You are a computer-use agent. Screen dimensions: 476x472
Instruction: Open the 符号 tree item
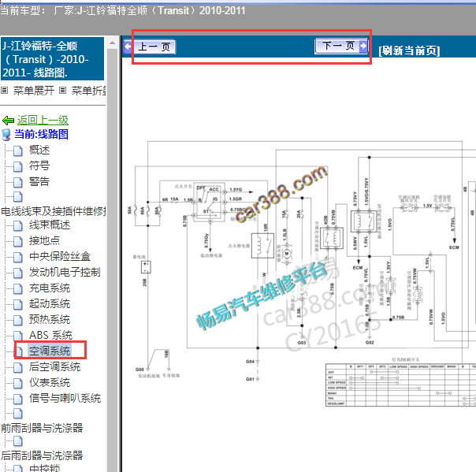coord(39,165)
